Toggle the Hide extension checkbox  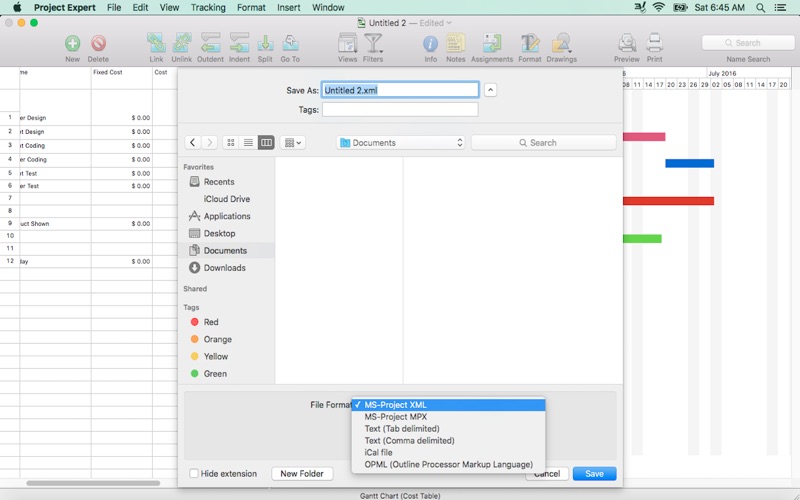click(x=194, y=473)
